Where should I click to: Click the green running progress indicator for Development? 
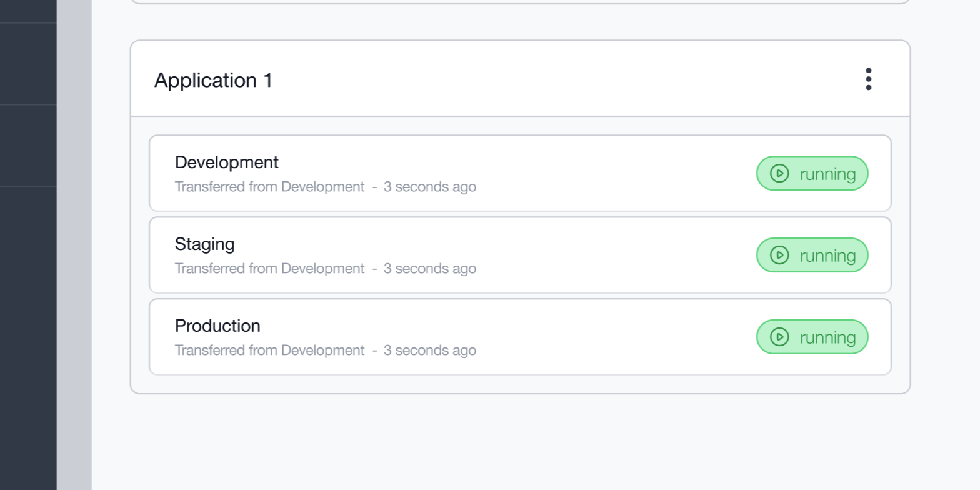pyautogui.click(x=778, y=174)
